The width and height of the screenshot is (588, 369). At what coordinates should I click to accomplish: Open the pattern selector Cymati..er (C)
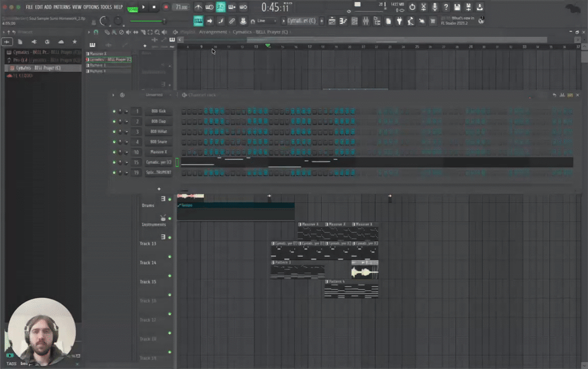[x=301, y=21]
